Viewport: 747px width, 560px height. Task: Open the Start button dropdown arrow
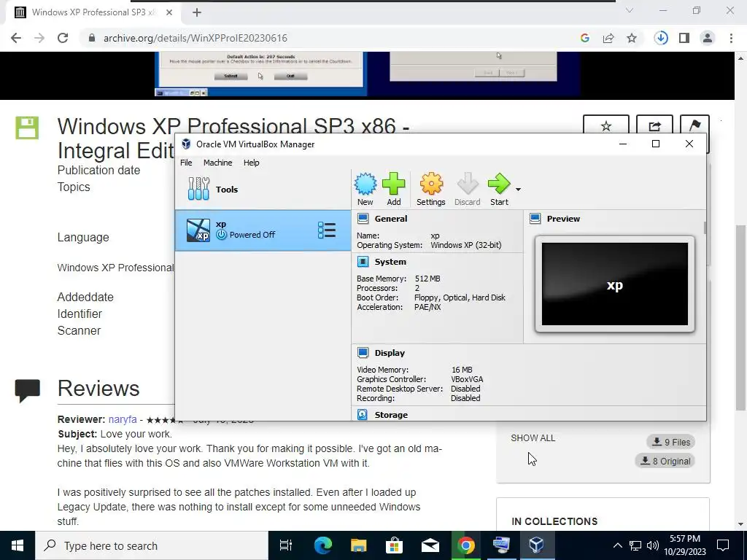tap(518, 190)
